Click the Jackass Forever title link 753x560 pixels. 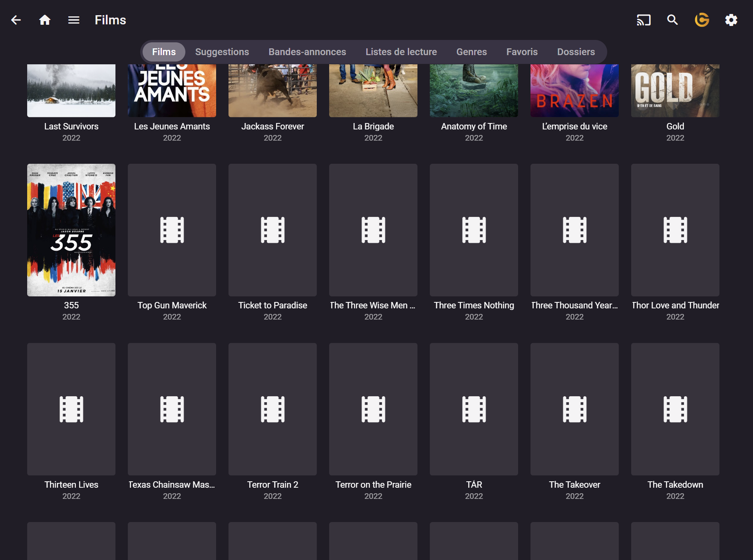point(272,127)
